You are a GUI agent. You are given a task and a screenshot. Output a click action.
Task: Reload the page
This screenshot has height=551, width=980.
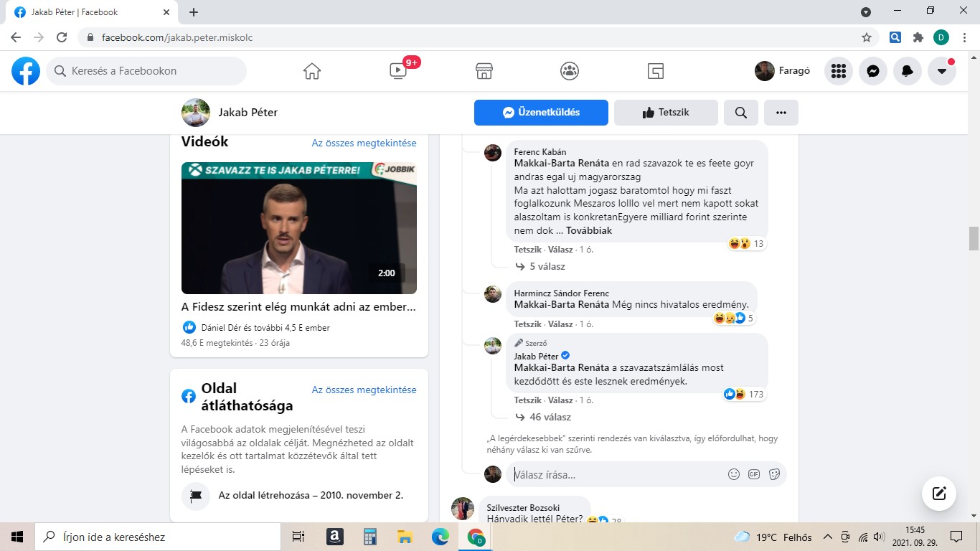[62, 37]
